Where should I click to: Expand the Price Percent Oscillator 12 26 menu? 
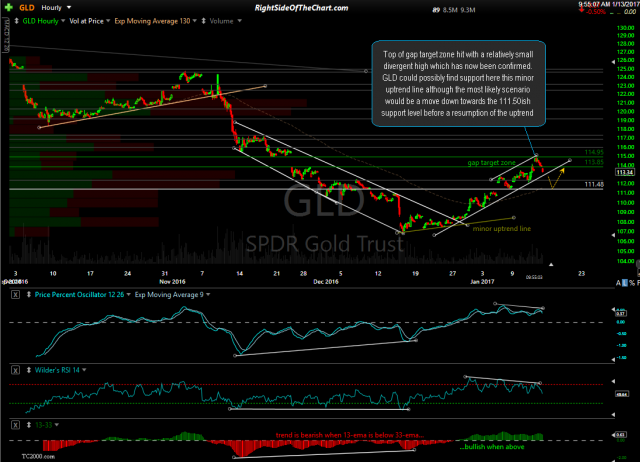click(129, 295)
